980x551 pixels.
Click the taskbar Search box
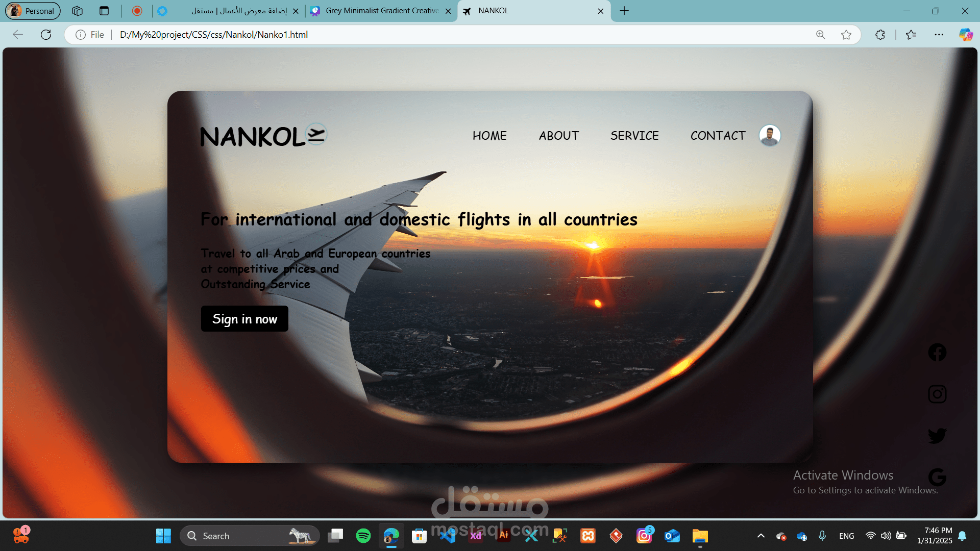[x=250, y=536]
